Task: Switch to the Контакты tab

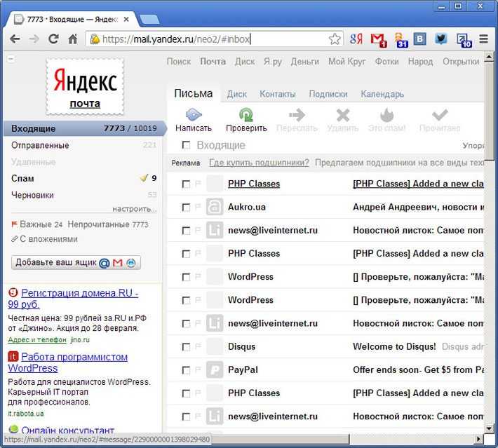Action: coord(278,94)
